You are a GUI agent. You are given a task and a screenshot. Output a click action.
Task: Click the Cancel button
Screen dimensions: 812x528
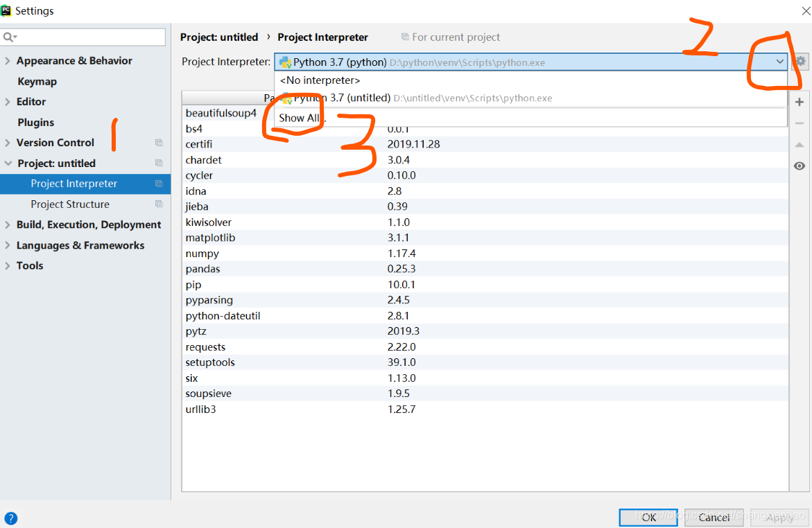pos(714,517)
